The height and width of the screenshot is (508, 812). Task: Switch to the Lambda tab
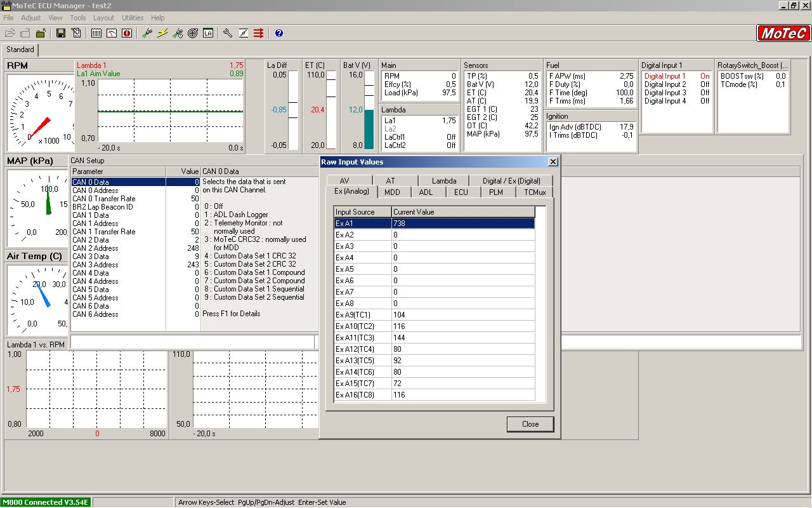[444, 181]
